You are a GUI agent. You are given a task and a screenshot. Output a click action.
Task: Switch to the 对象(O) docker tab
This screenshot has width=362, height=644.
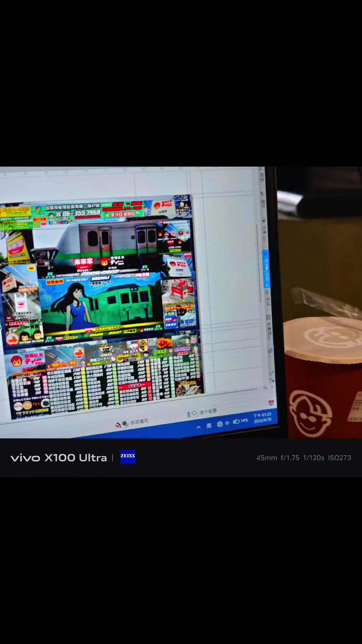pyautogui.click(x=264, y=230)
